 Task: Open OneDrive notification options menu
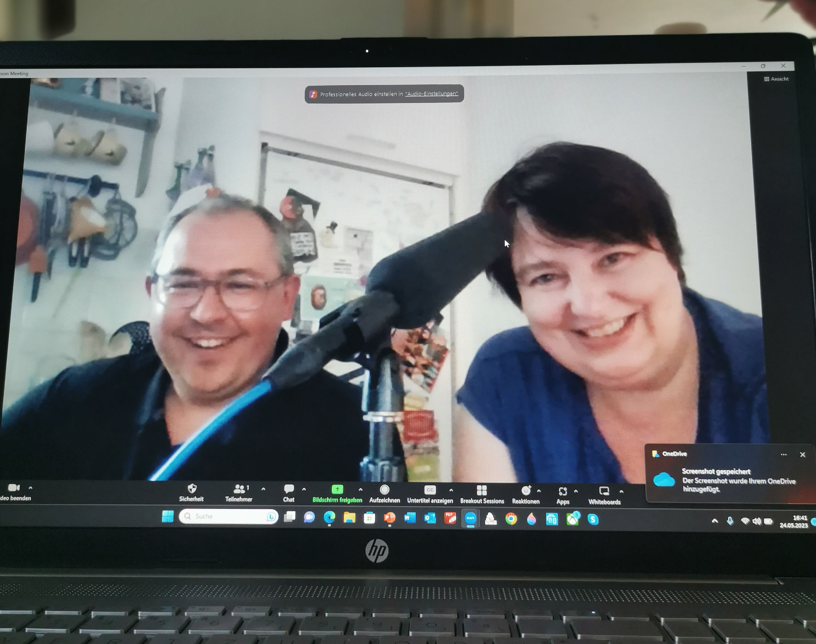(x=784, y=454)
